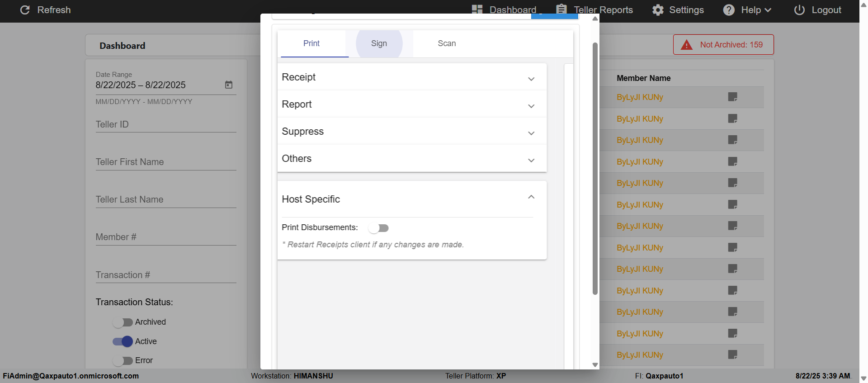The height and width of the screenshot is (383, 868).
Task: Click the Teller Last Name field
Action: (x=166, y=199)
